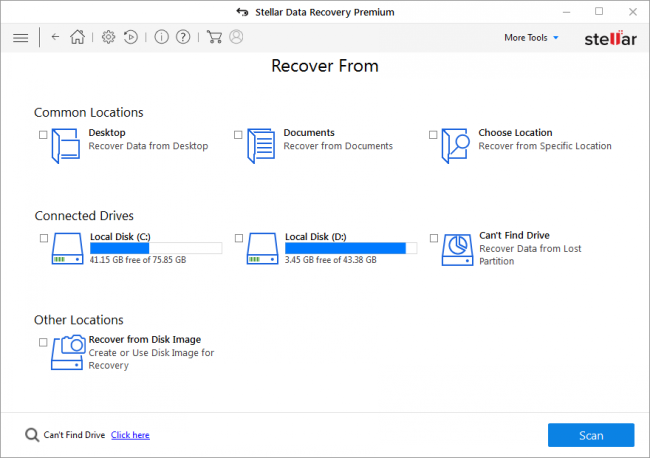Select the Recover from Disk Image drive icon
The width and height of the screenshot is (650, 458).
[x=68, y=352]
